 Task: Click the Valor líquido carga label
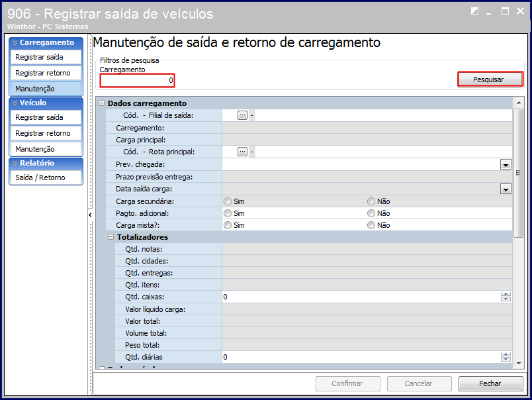(x=155, y=309)
